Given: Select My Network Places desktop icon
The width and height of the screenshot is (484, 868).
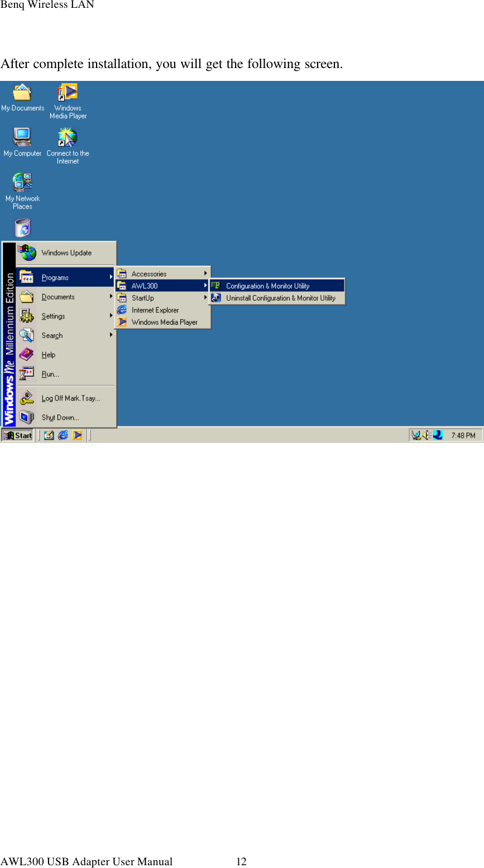Looking at the screenshot, I should 22,191.
